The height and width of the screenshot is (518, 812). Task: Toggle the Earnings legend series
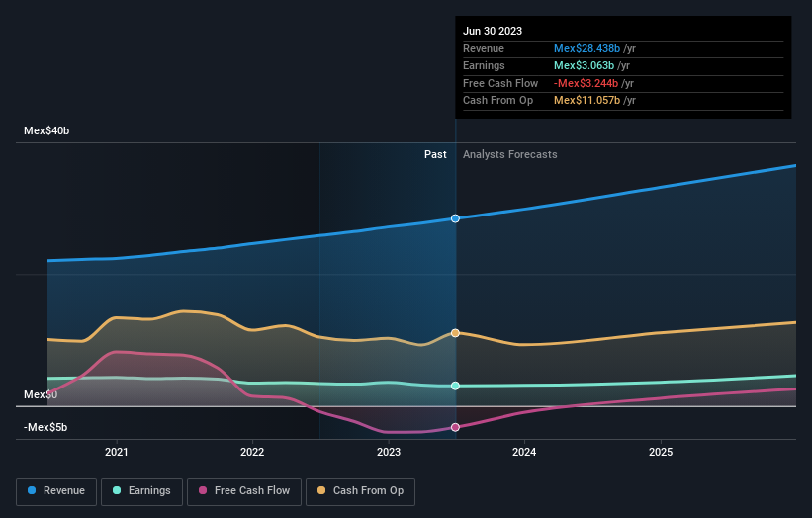tap(141, 491)
